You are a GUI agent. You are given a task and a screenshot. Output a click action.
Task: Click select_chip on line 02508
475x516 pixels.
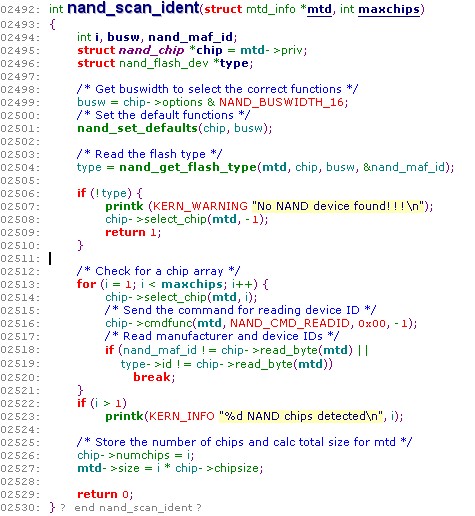tap(175, 219)
